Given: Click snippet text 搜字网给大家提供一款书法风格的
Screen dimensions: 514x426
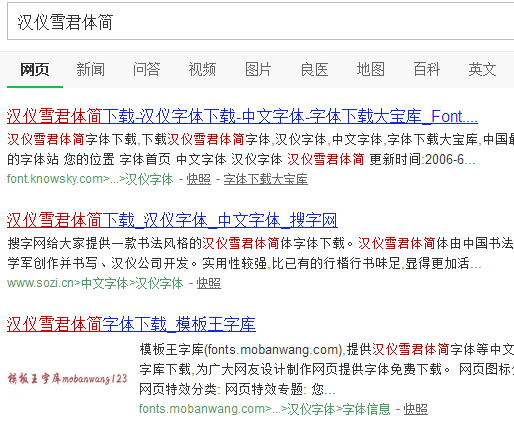Looking at the screenshot, I should [105, 244].
